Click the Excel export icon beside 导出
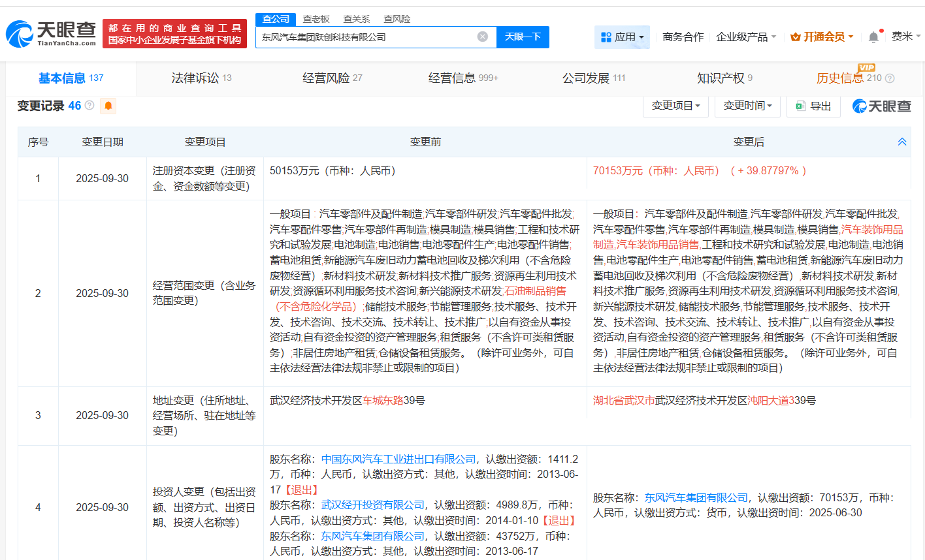 [800, 105]
